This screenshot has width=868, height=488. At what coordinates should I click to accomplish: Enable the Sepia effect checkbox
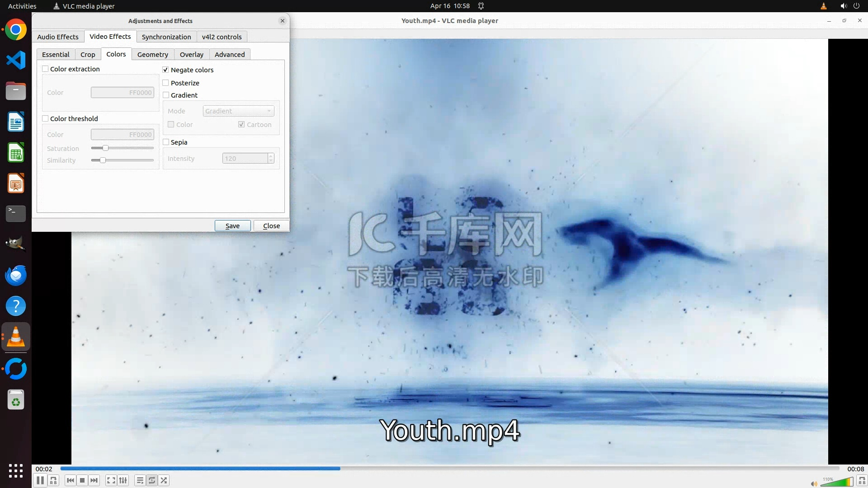click(166, 142)
